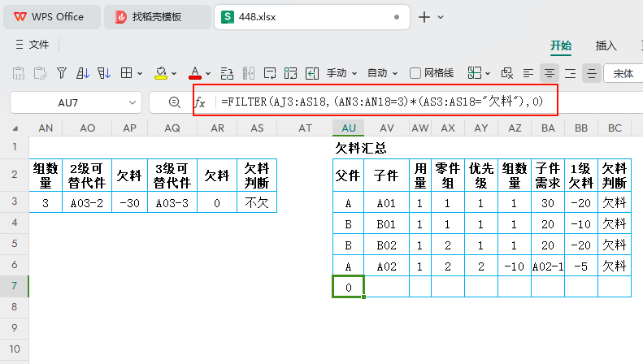Click the select-all corner triangle
The height and width of the screenshot is (364, 643).
pyautogui.click(x=15, y=128)
